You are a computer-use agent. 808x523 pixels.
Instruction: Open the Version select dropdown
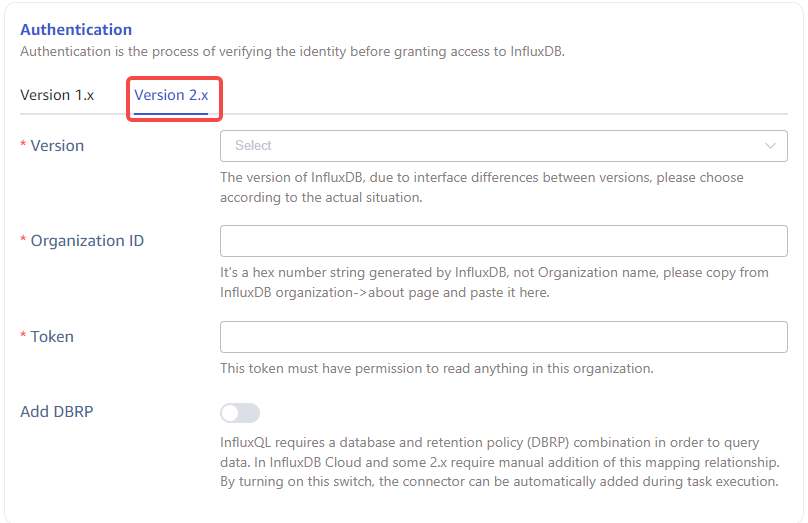(490, 146)
